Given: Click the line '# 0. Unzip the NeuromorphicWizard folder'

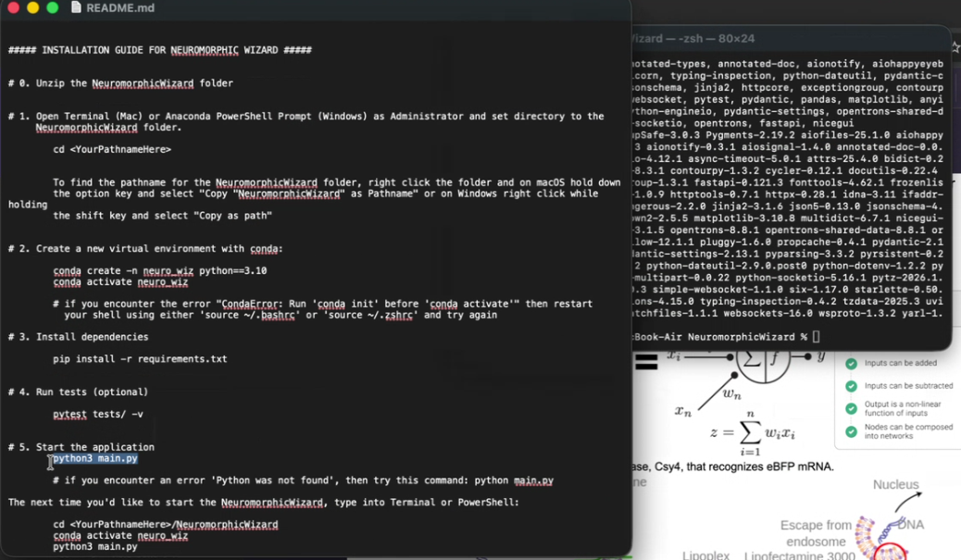Looking at the screenshot, I should tap(120, 83).
